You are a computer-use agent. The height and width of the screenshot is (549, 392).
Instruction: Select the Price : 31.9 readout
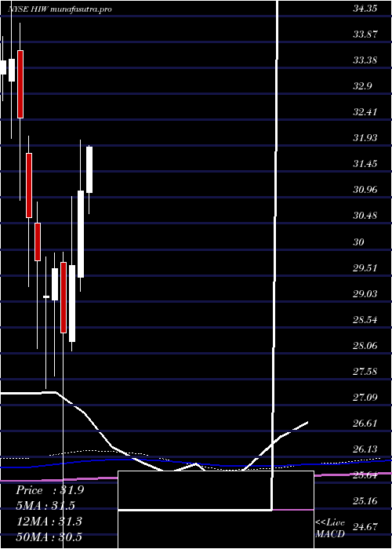tap(49, 490)
